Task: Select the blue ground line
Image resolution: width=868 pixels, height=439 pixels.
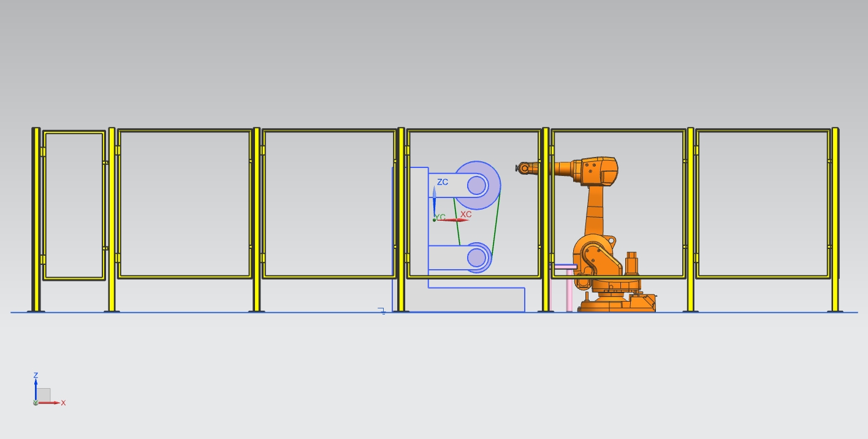Action: (434, 313)
